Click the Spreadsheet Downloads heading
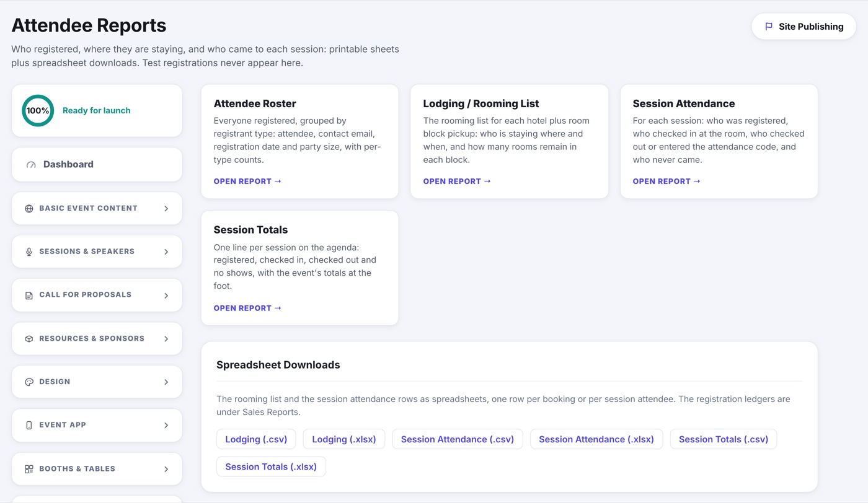The width and height of the screenshot is (868, 503). click(x=278, y=365)
